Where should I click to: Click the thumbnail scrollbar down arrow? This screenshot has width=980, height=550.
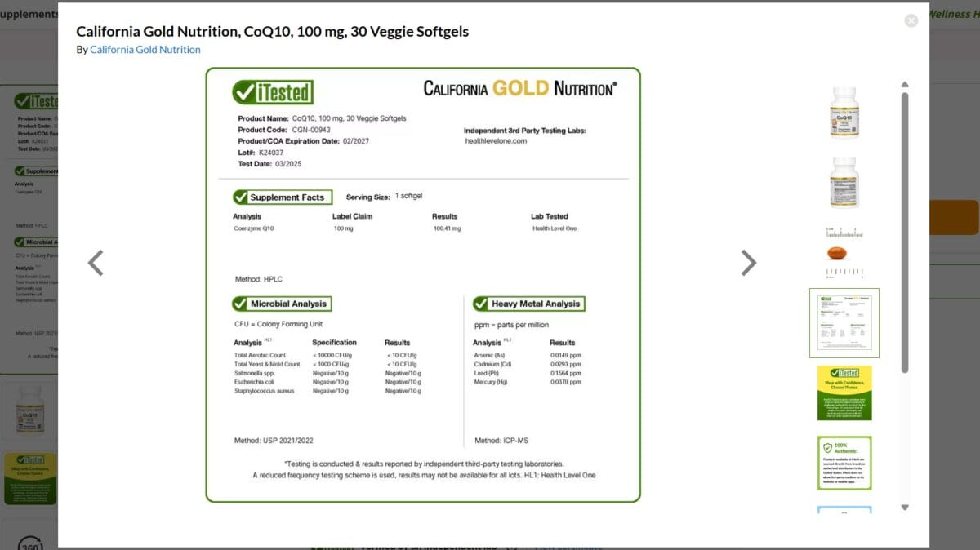[905, 507]
